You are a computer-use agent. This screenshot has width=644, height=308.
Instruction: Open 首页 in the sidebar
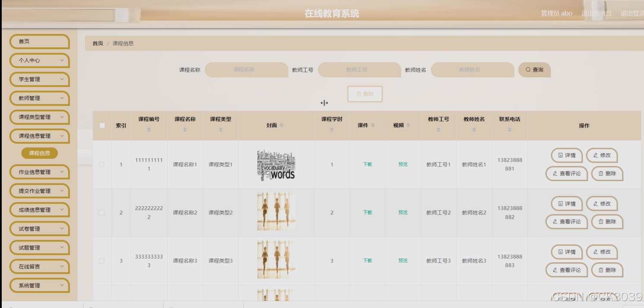click(39, 41)
